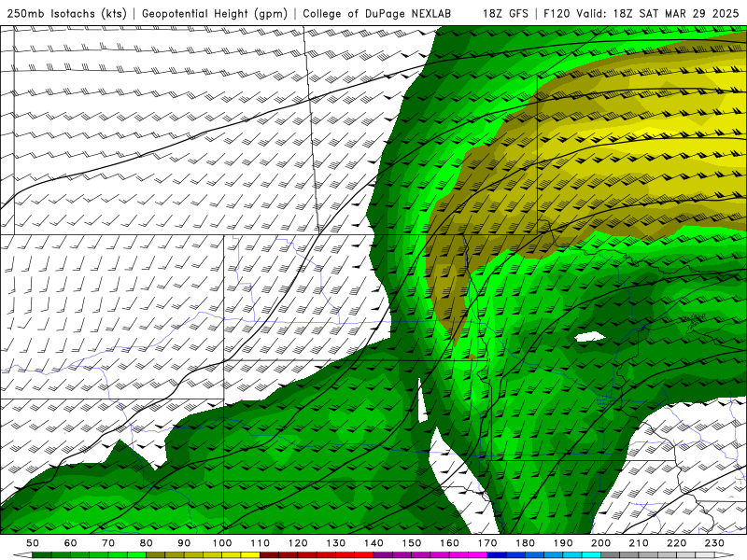This screenshot has height=560, width=747.
Task: Click the '120' colorbar label
Action: click(x=298, y=543)
